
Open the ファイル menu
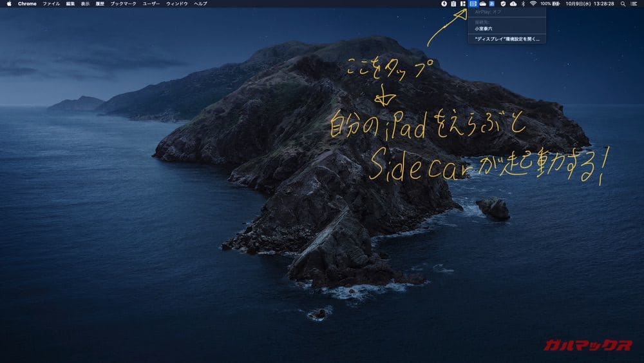pyautogui.click(x=51, y=4)
